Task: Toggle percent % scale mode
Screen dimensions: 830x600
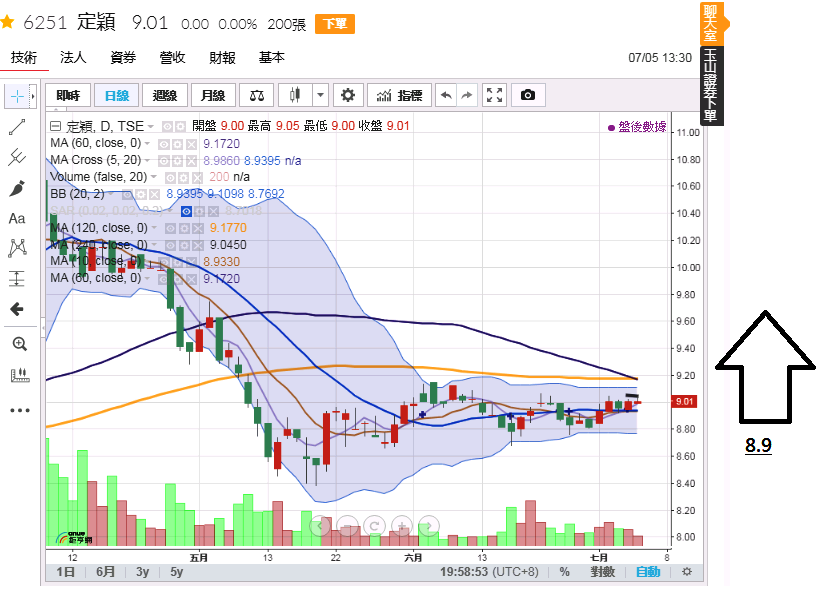Action: point(564,572)
